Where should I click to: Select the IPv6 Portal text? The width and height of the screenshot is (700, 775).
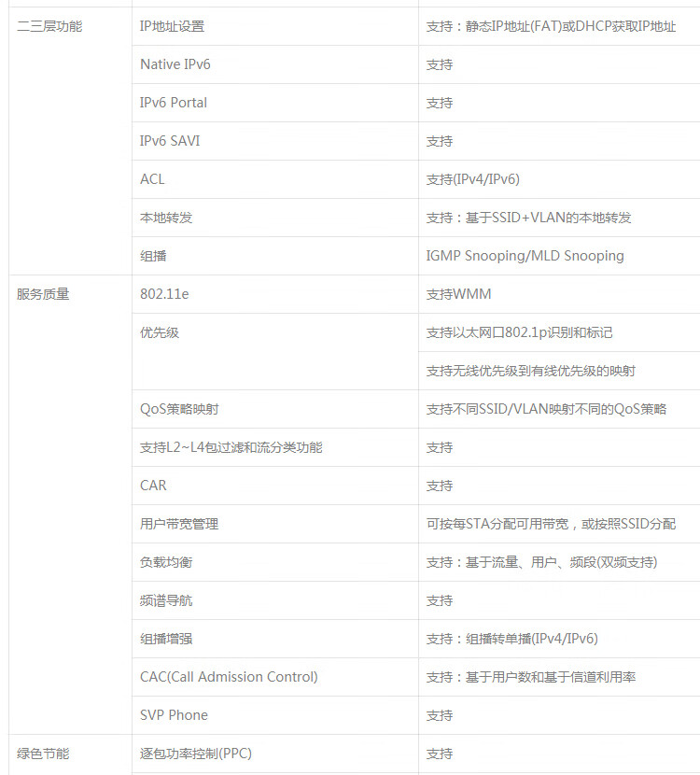pos(174,103)
